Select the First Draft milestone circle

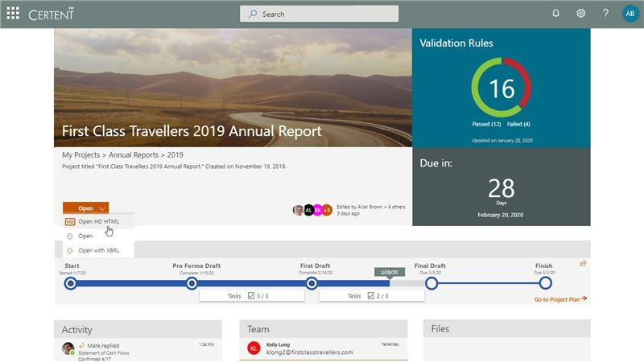(312, 283)
